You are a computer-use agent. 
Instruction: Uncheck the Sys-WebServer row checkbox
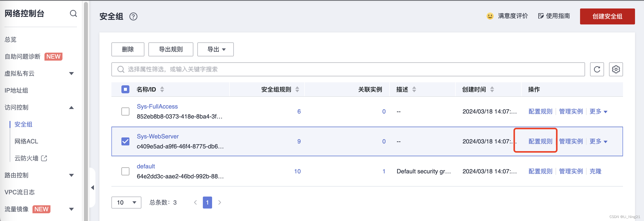coord(125,141)
